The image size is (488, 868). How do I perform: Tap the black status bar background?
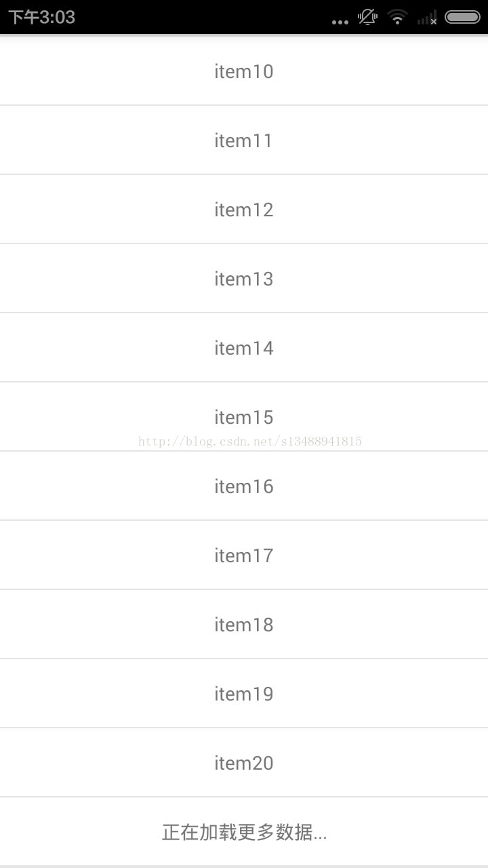click(203, 17)
